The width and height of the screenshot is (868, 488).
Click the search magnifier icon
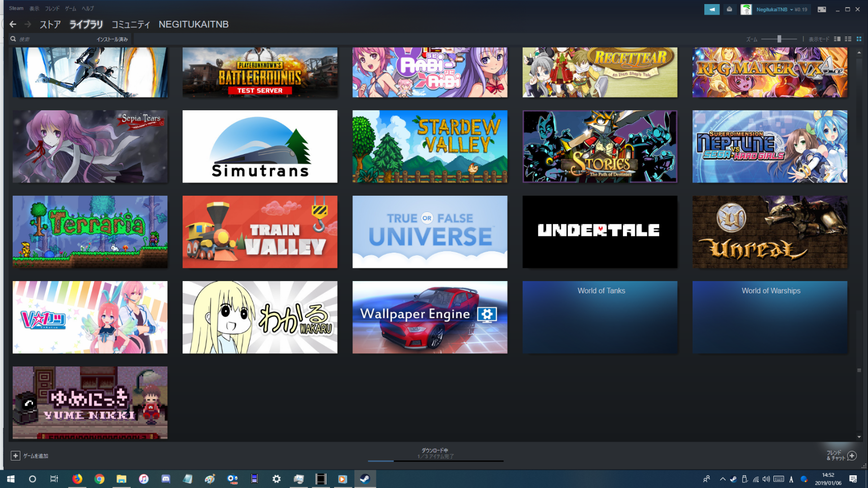[13, 39]
